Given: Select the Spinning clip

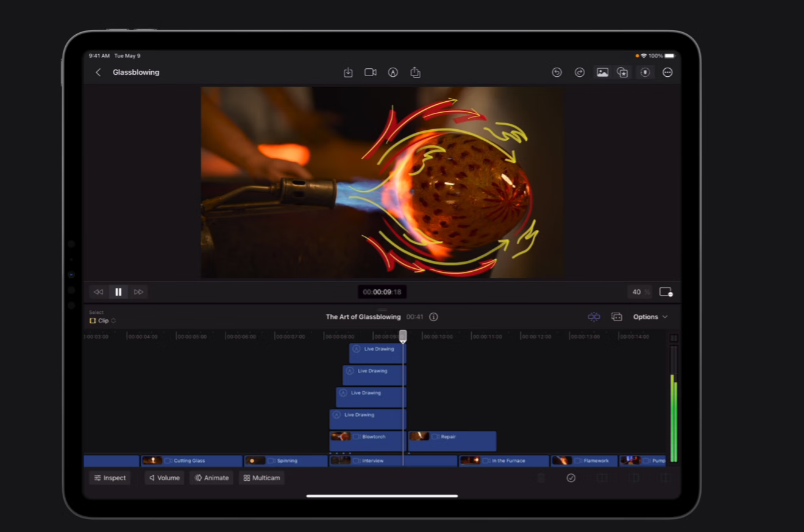Looking at the screenshot, I should [x=286, y=461].
